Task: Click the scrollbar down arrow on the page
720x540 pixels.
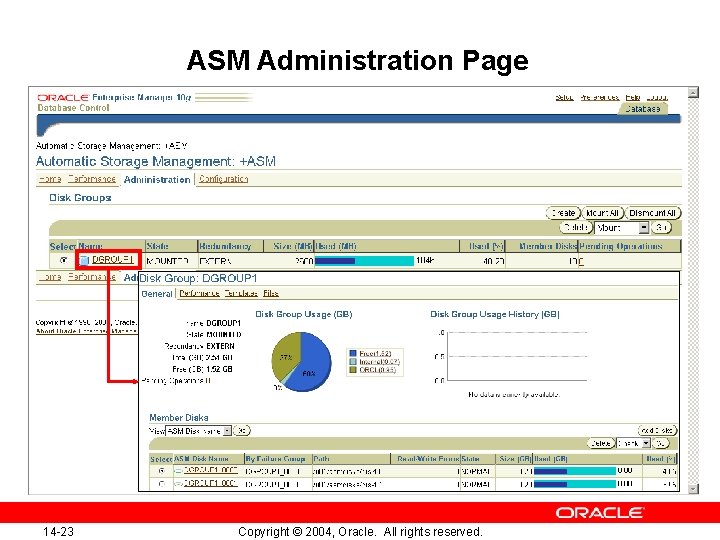Action: tap(693, 489)
